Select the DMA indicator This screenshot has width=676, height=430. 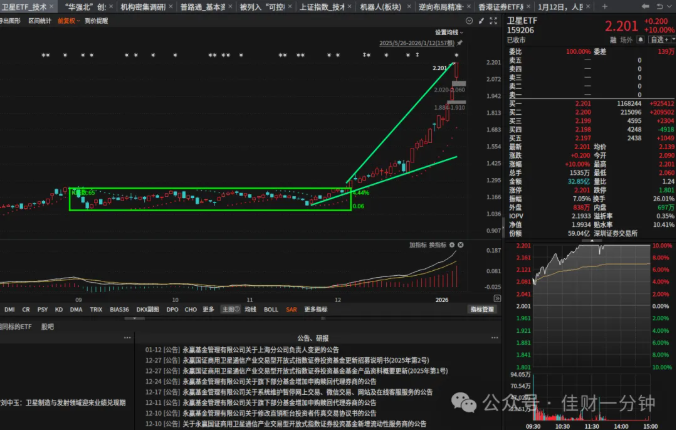pos(76,310)
